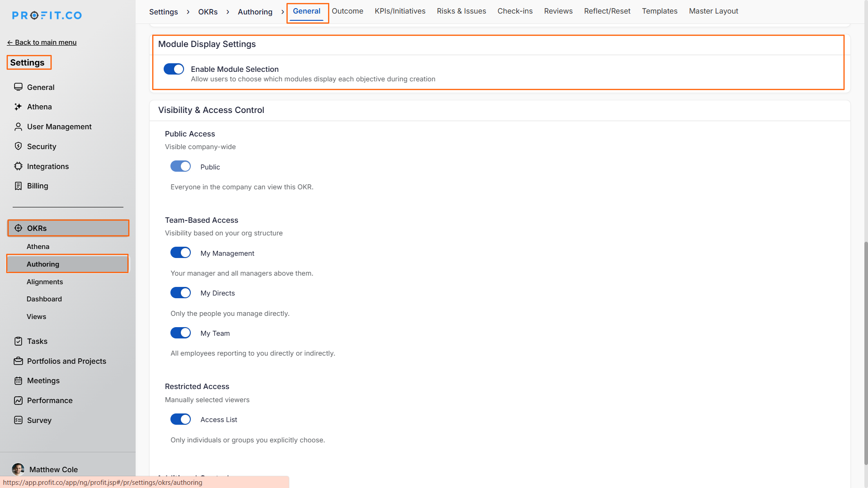Click the Meetings calendar icon
868x488 pixels.
[18, 381]
